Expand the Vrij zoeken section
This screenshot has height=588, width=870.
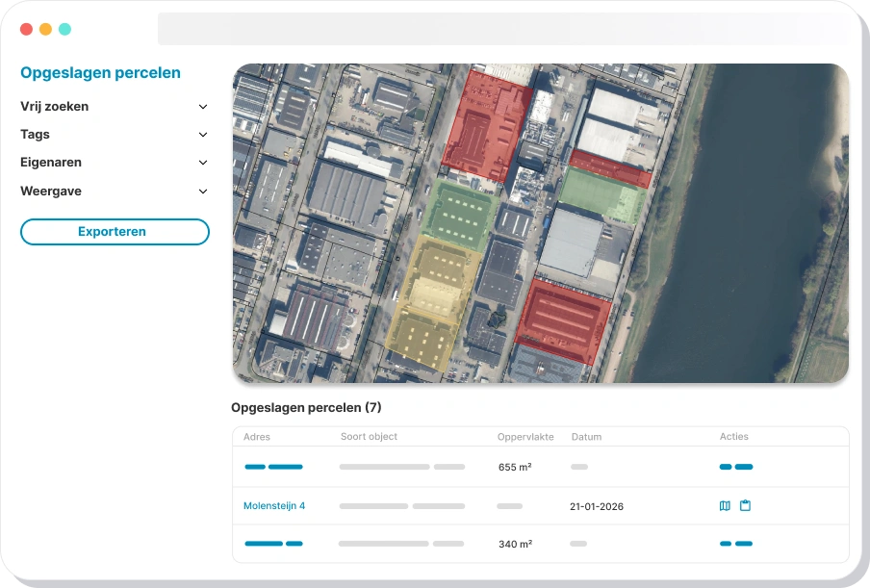click(202, 107)
